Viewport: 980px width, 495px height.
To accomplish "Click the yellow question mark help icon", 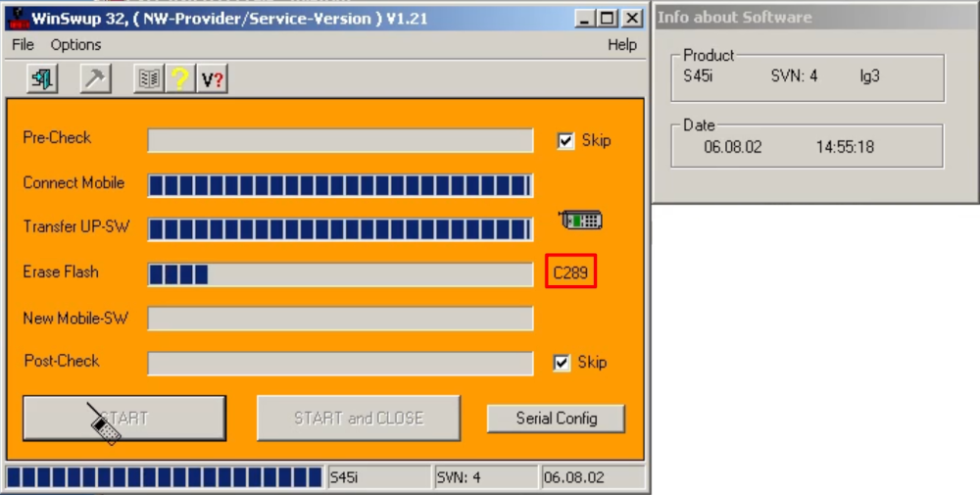I will (x=180, y=78).
